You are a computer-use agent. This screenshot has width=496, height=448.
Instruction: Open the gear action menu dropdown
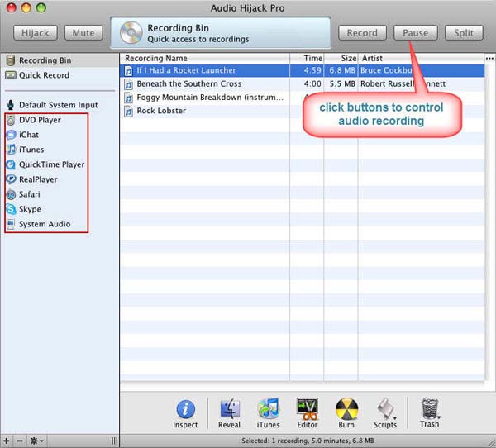click(x=36, y=441)
